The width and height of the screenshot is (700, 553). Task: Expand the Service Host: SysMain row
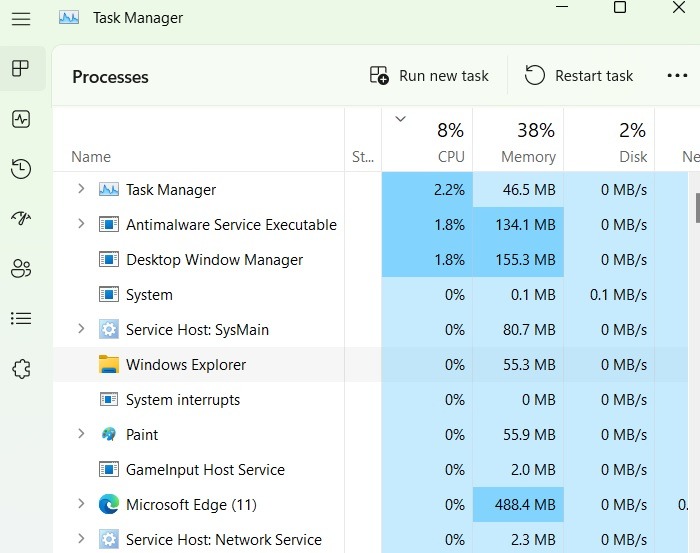click(81, 329)
